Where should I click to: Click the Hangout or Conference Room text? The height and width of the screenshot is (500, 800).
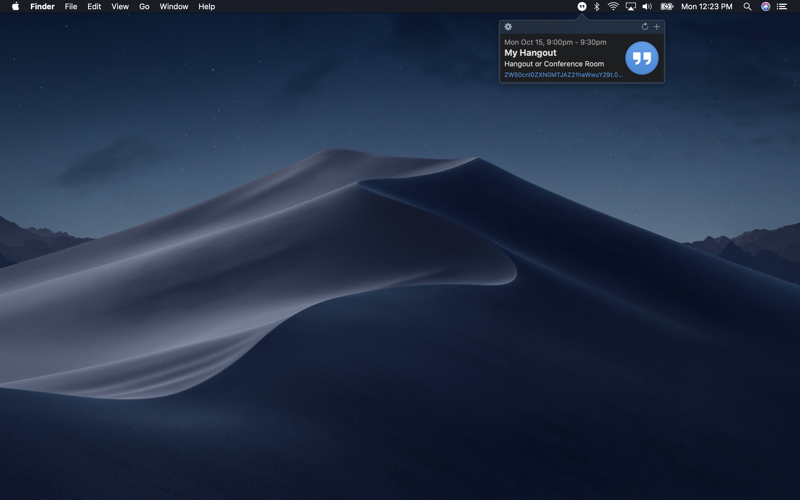554,64
